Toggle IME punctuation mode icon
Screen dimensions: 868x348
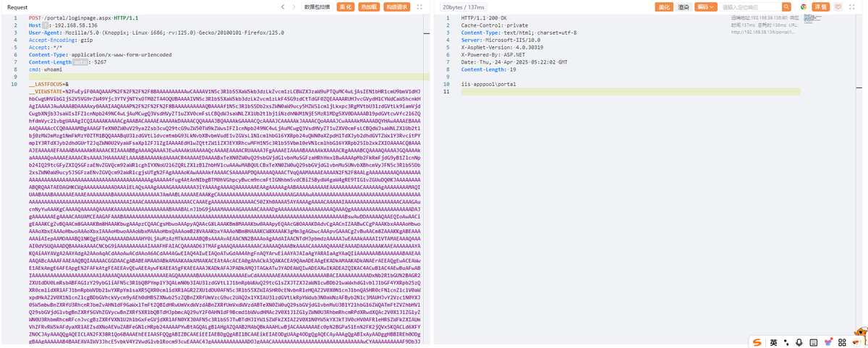coord(785,343)
